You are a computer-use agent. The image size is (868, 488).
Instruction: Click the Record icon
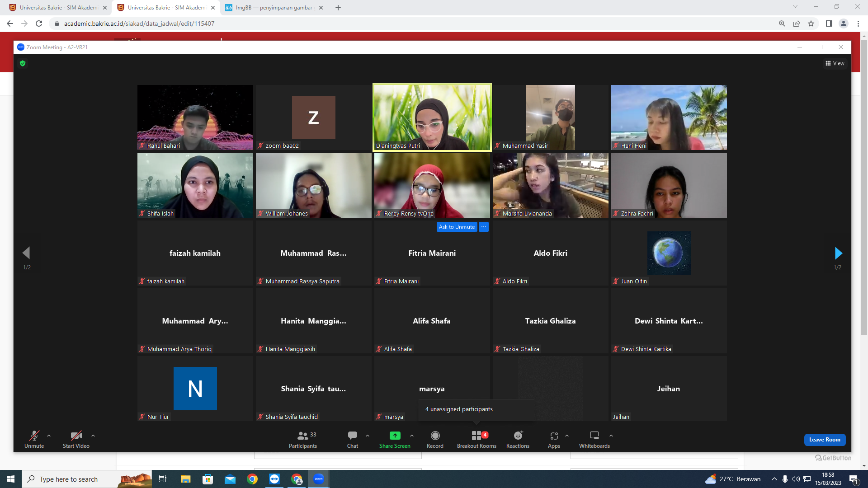pyautogui.click(x=435, y=436)
